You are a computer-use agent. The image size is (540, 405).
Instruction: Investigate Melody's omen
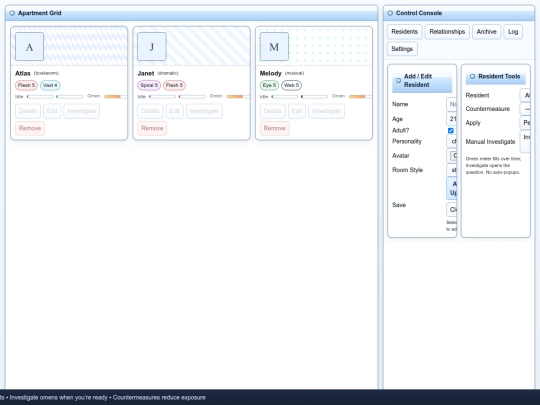pos(326,111)
